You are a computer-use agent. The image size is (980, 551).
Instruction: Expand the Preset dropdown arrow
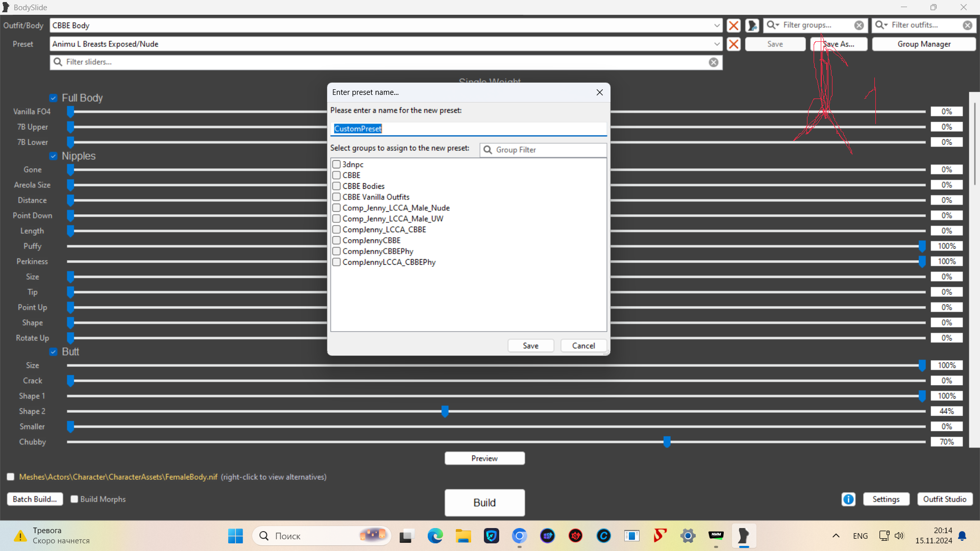717,44
